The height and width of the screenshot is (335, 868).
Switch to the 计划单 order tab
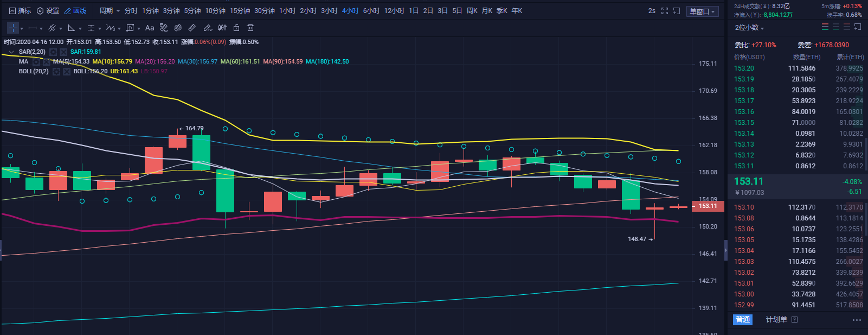(x=776, y=320)
